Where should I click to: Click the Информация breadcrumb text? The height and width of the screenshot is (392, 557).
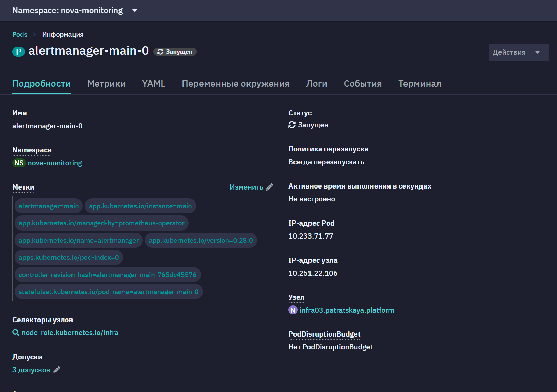pyautogui.click(x=63, y=34)
